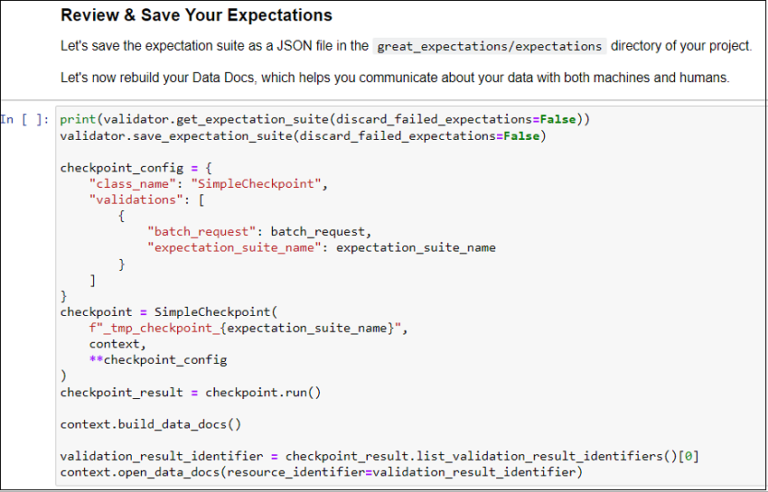Image resolution: width=768 pixels, height=492 pixels.
Task: Click the **checkpoint_config argument line
Action: 157,360
